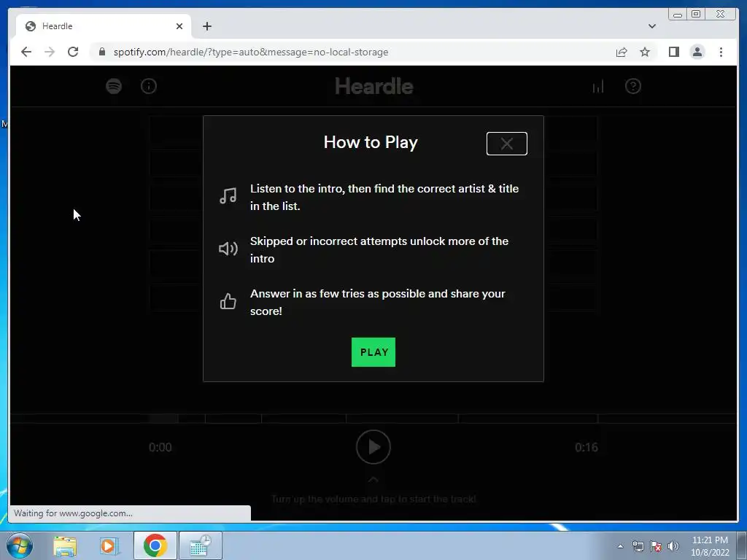747x560 pixels.
Task: Click the green PLAY button
Action: point(373,352)
